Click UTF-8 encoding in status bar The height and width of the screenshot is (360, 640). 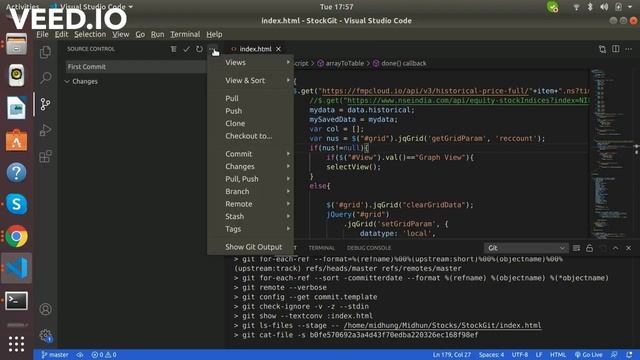(x=520, y=355)
